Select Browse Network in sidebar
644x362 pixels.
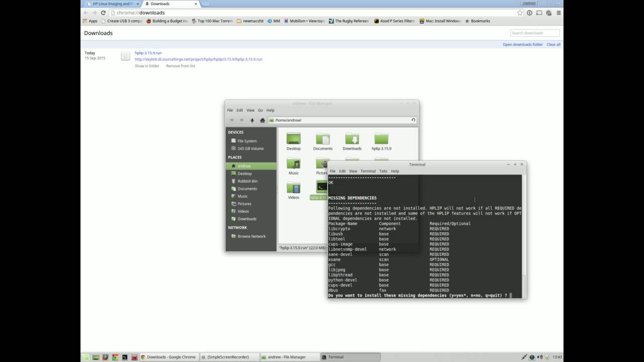coord(252,236)
